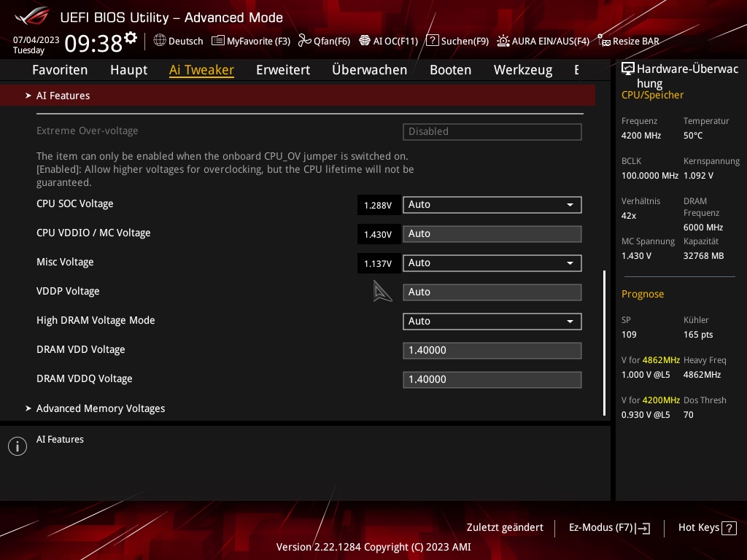Click the Hardware monitor screen icon
The height and width of the screenshot is (560, 747).
click(x=628, y=69)
